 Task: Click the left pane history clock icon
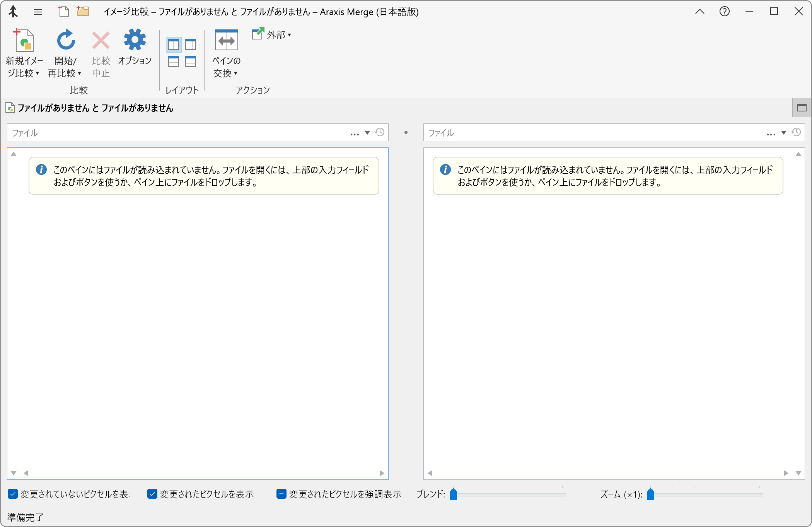point(380,132)
